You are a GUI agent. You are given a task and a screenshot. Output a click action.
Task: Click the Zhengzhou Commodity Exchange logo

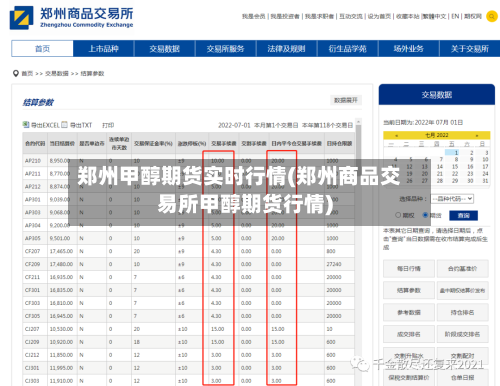(x=71, y=17)
